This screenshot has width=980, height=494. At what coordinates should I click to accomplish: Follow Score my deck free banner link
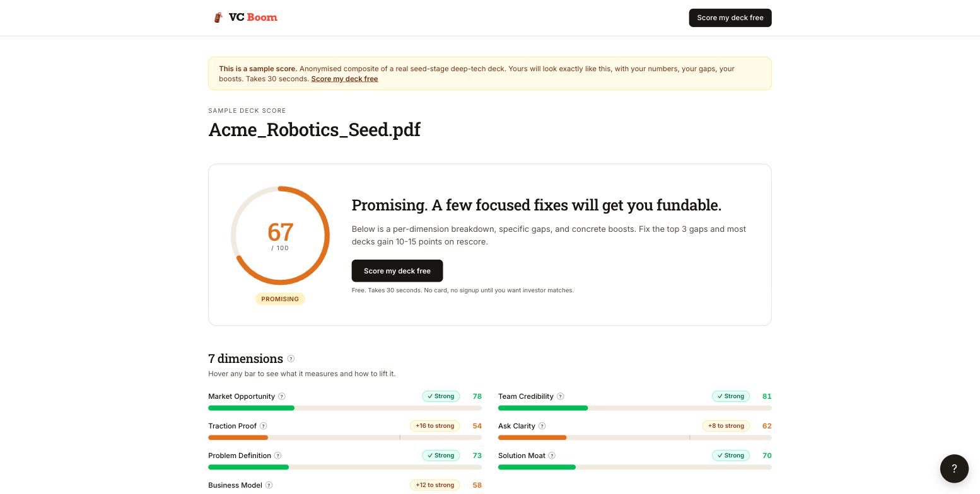tap(344, 79)
